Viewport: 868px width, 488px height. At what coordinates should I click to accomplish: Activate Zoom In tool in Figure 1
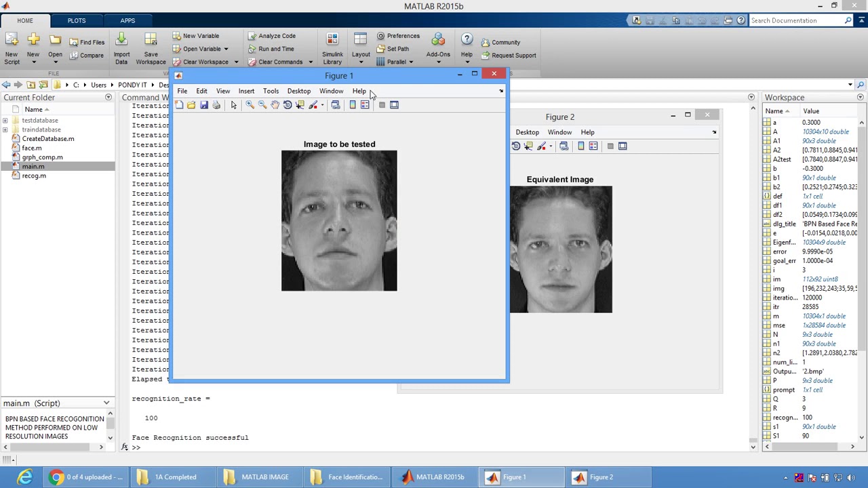250,105
